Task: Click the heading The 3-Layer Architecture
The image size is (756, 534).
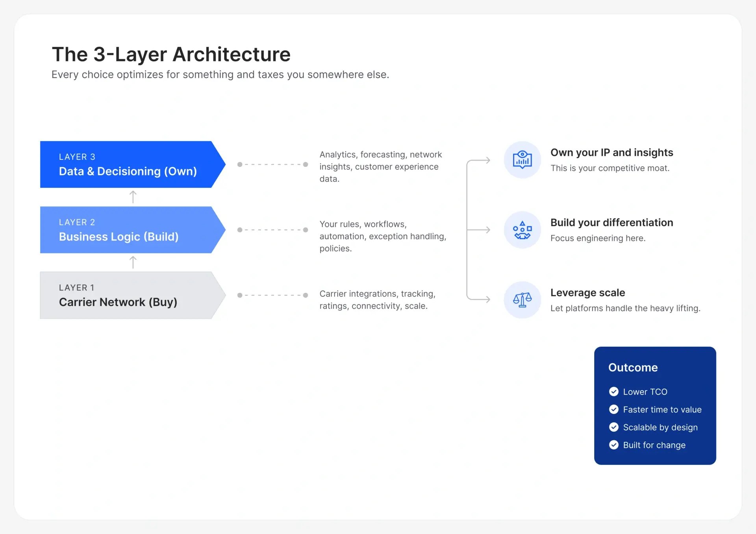Action: point(171,54)
